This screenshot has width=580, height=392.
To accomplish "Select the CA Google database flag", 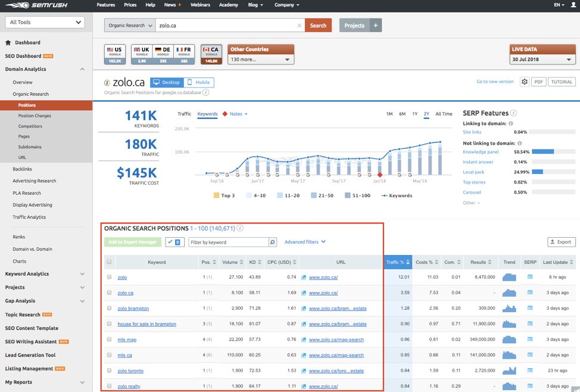I will coord(211,54).
